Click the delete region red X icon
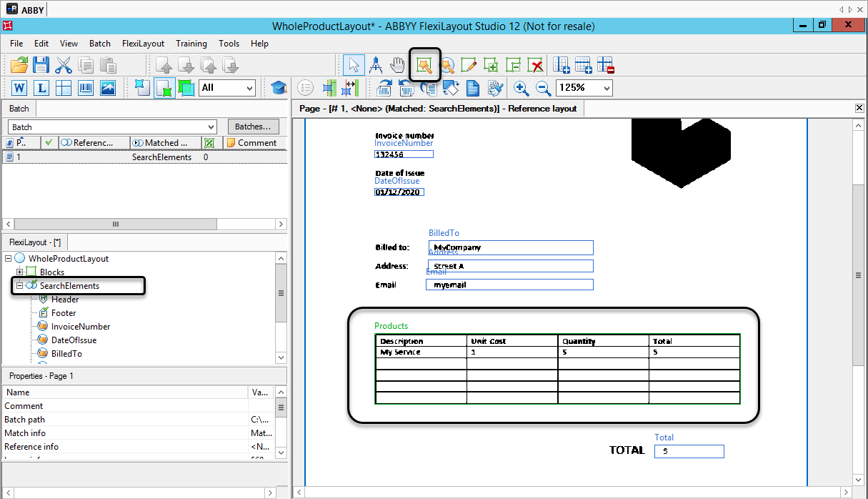This screenshot has height=499, width=868. [535, 65]
